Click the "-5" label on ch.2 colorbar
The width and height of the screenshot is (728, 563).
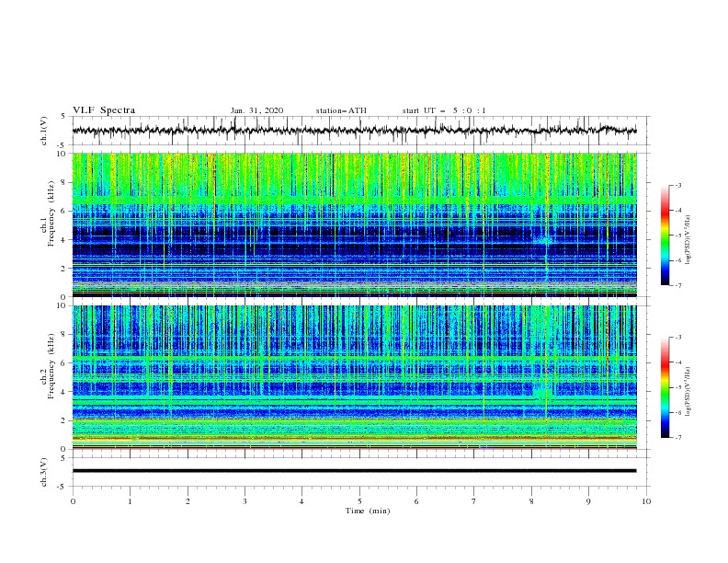pos(677,387)
